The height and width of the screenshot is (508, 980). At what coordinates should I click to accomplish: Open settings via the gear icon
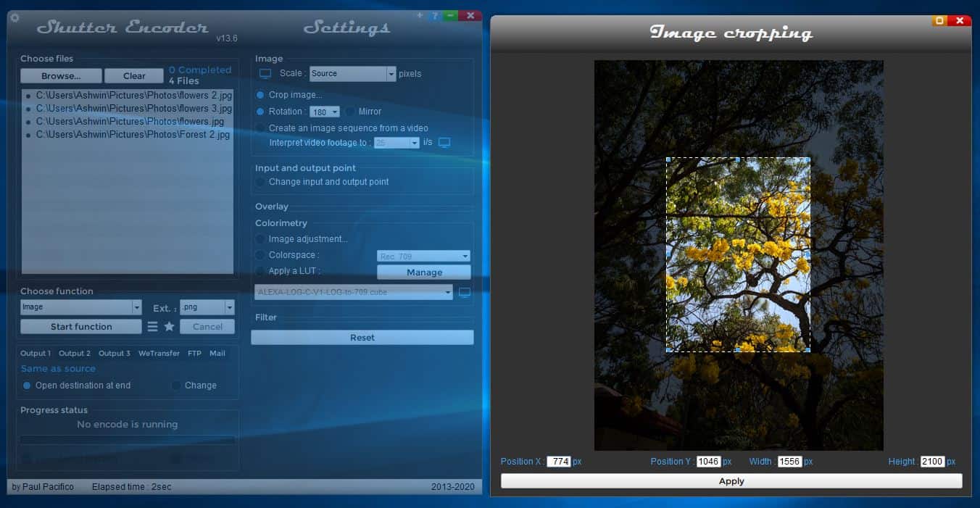(x=14, y=19)
